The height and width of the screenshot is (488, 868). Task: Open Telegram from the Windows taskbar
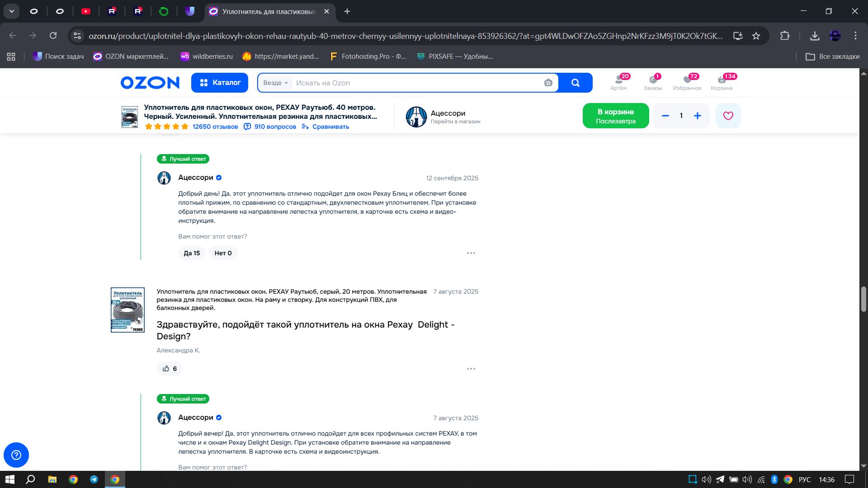click(94, 479)
